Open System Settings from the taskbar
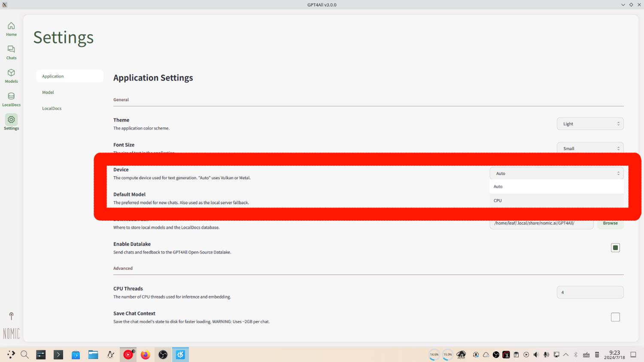644x362 pixels. [41, 355]
